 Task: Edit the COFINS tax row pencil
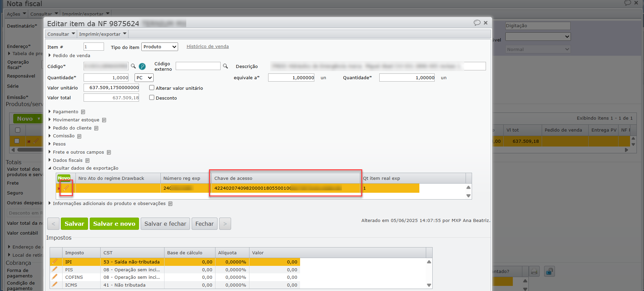point(54,277)
